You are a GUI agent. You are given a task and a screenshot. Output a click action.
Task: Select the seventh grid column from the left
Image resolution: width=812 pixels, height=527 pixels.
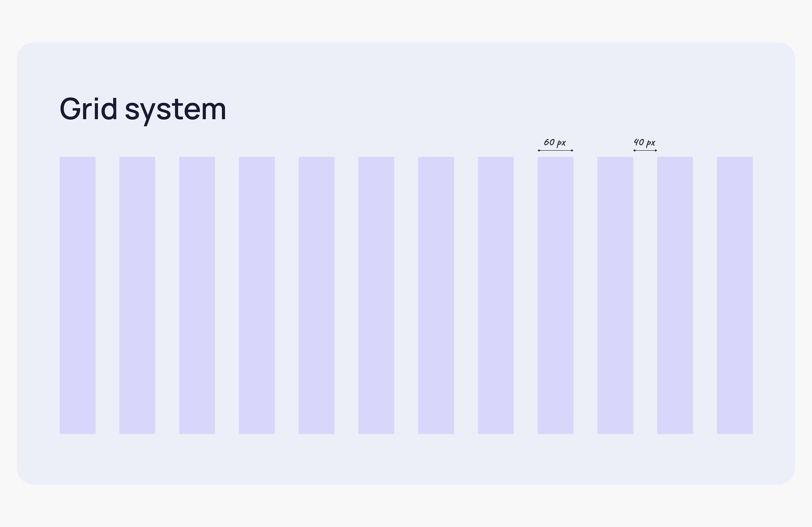(x=436, y=295)
